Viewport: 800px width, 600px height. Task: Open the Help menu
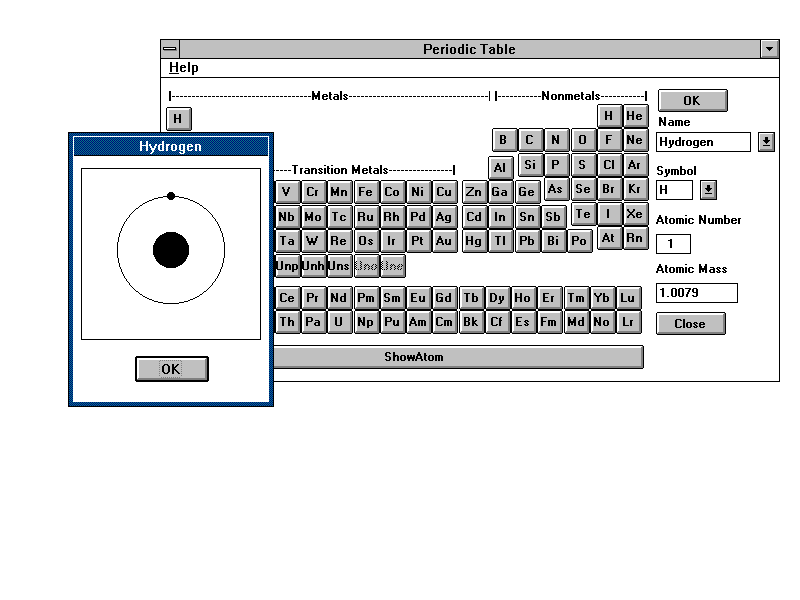184,68
